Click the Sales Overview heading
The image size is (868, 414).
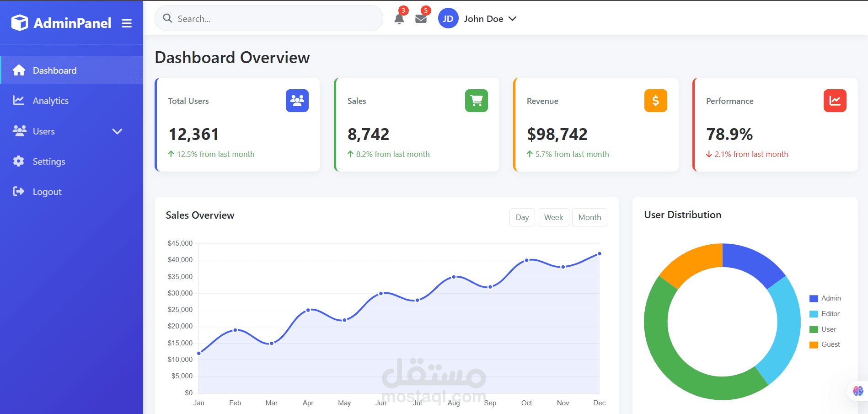point(200,215)
